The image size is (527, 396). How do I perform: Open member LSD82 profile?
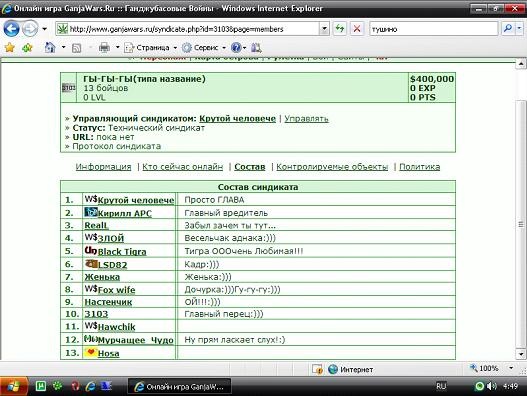pos(113,265)
